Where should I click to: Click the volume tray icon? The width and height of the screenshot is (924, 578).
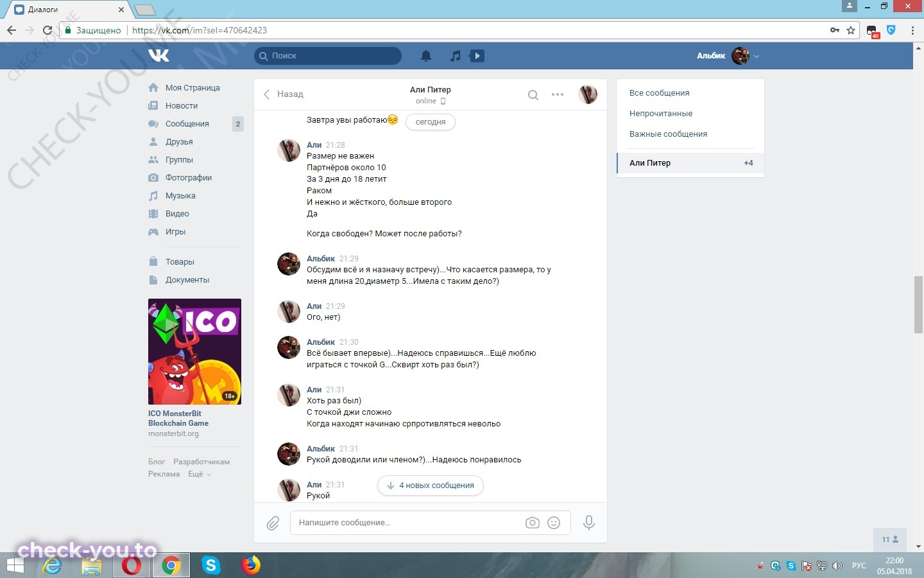click(x=837, y=566)
